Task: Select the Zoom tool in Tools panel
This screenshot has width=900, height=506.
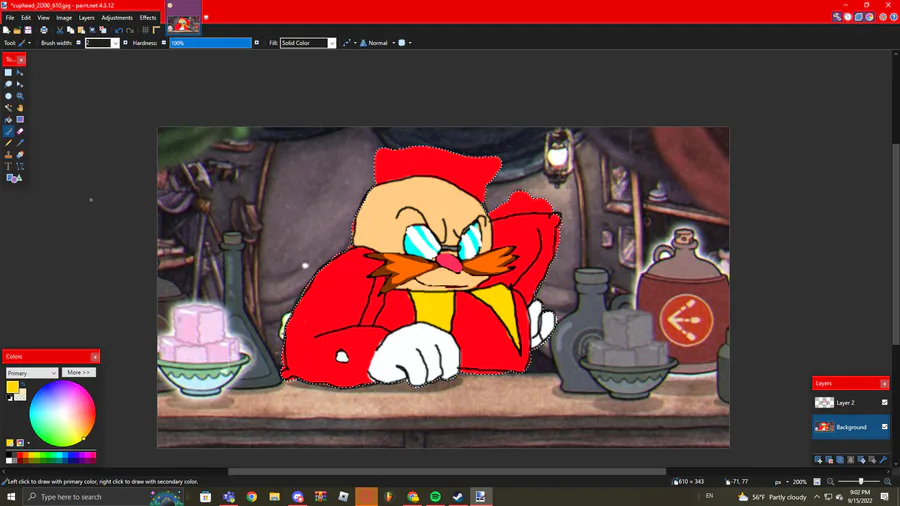Action: 20,96
